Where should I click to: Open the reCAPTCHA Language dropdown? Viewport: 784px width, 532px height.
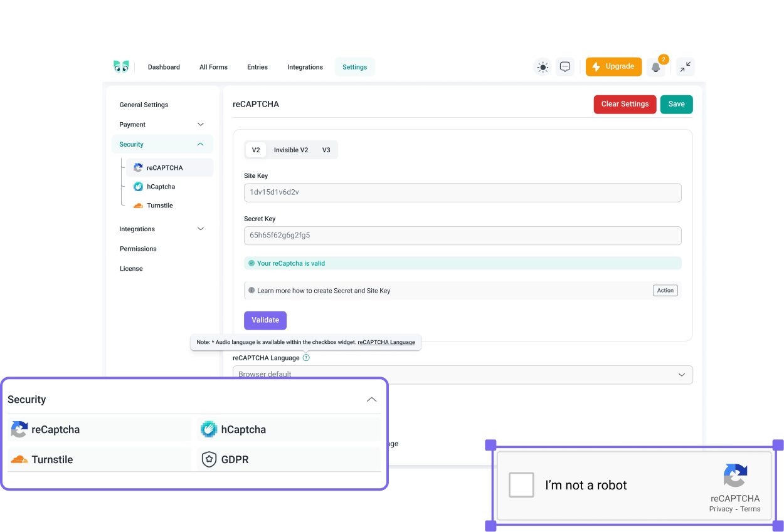(x=463, y=375)
